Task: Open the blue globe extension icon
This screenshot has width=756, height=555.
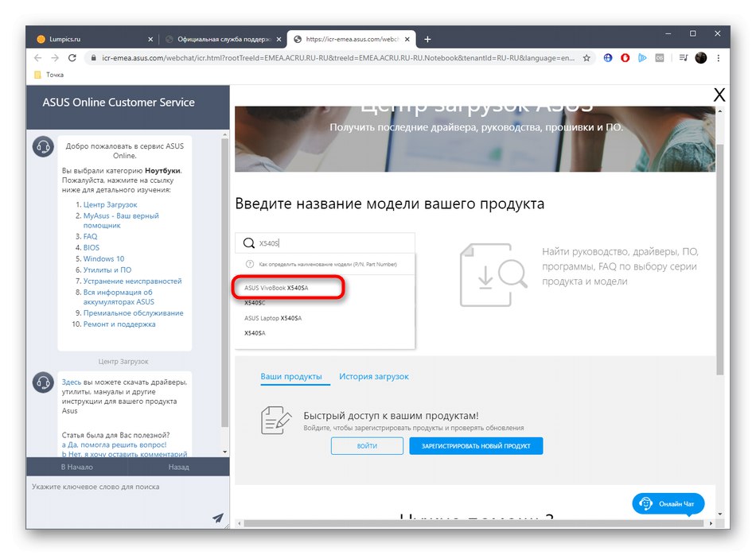Action: 608,58
